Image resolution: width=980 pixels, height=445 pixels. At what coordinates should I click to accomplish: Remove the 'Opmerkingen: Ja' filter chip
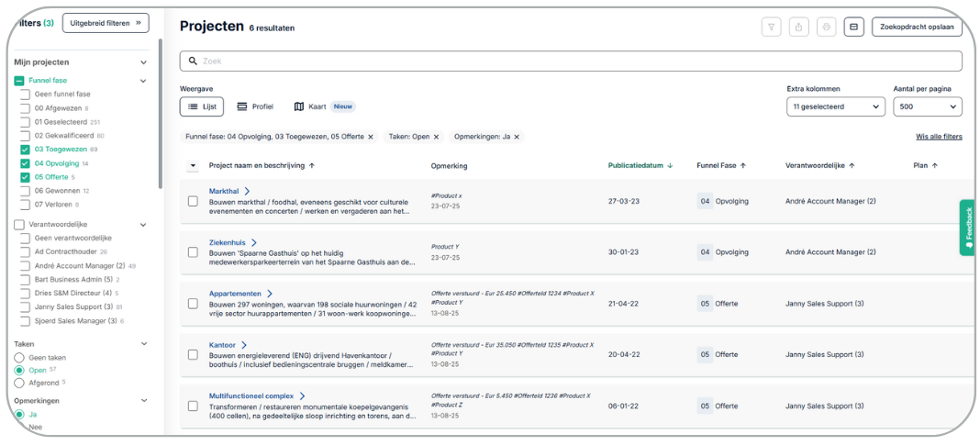tap(517, 137)
